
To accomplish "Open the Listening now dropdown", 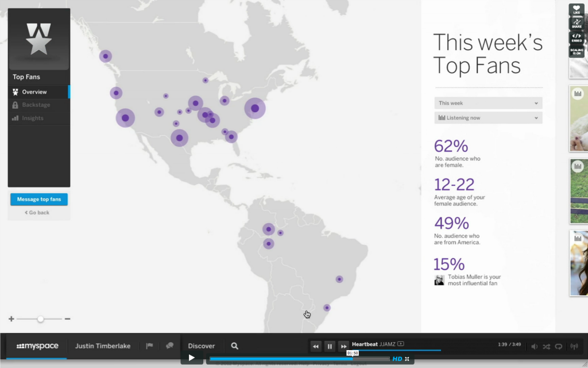I will (x=488, y=118).
